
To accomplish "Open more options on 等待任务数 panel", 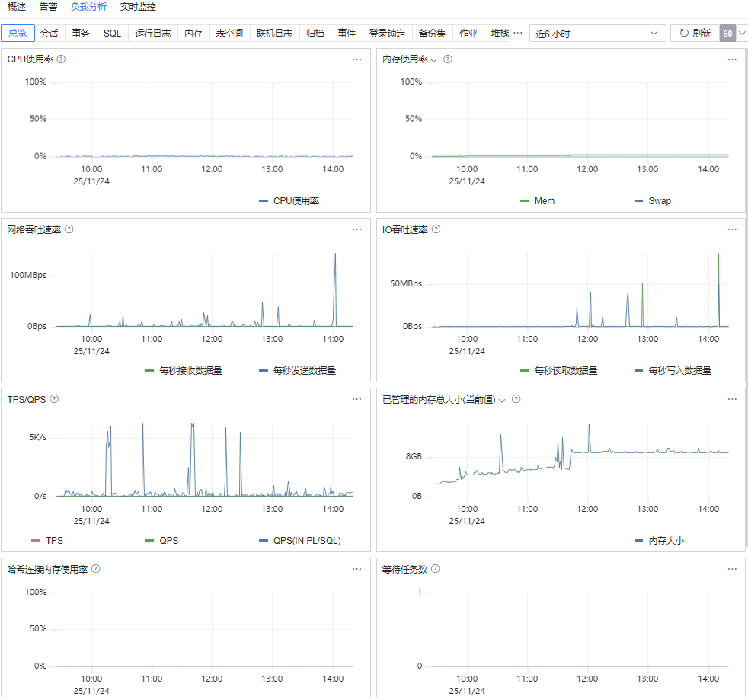I will [732, 569].
